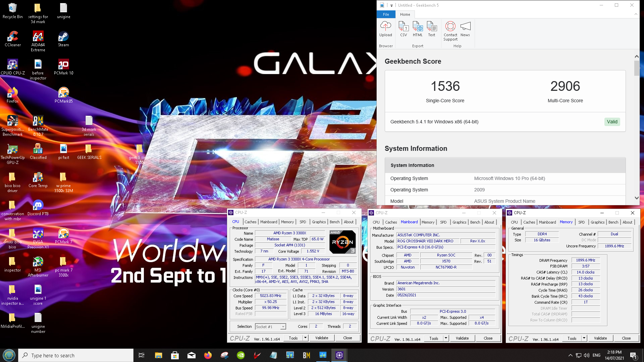This screenshot has width=644, height=362.
Task: Select the Superposition Benchmark desktop icon
Action: pos(13,126)
